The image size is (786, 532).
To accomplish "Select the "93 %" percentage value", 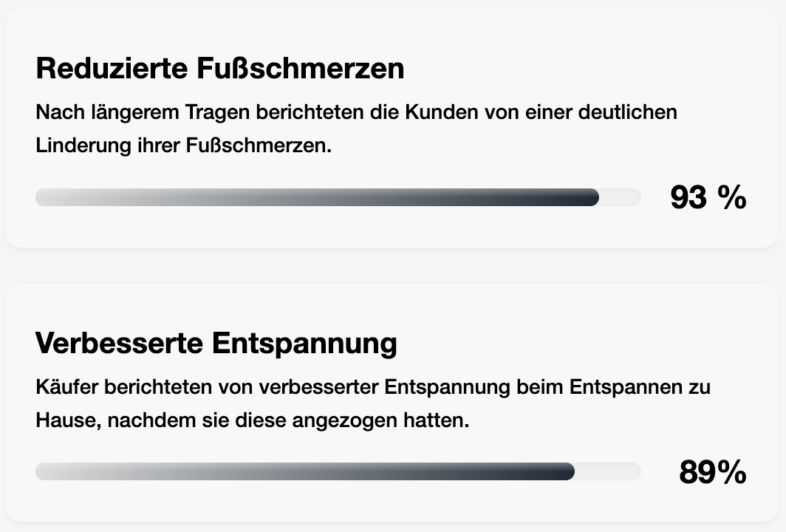I will click(x=708, y=198).
